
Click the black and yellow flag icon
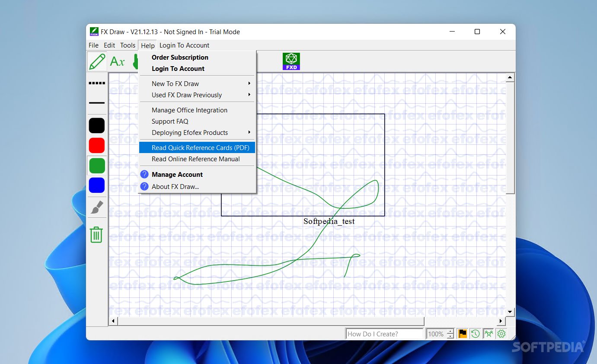pyautogui.click(x=463, y=334)
